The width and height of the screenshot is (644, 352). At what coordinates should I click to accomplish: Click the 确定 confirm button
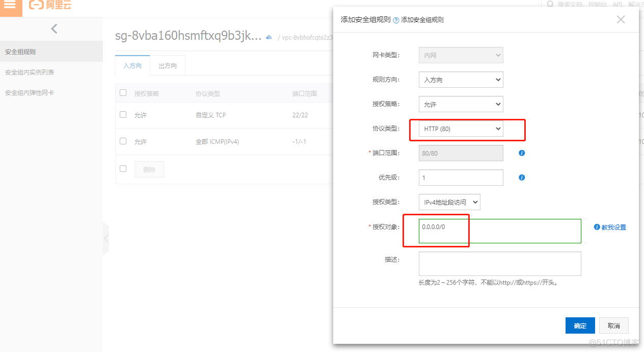coord(580,325)
